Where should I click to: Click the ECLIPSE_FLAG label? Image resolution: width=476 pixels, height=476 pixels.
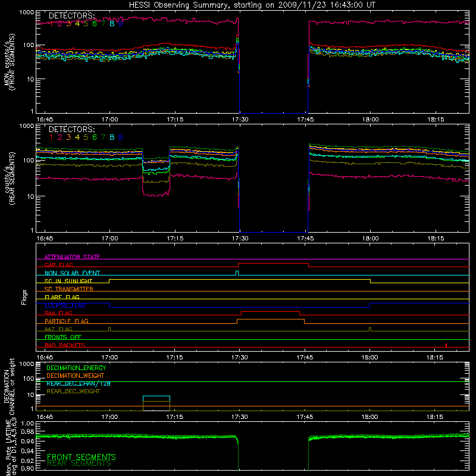65,305
